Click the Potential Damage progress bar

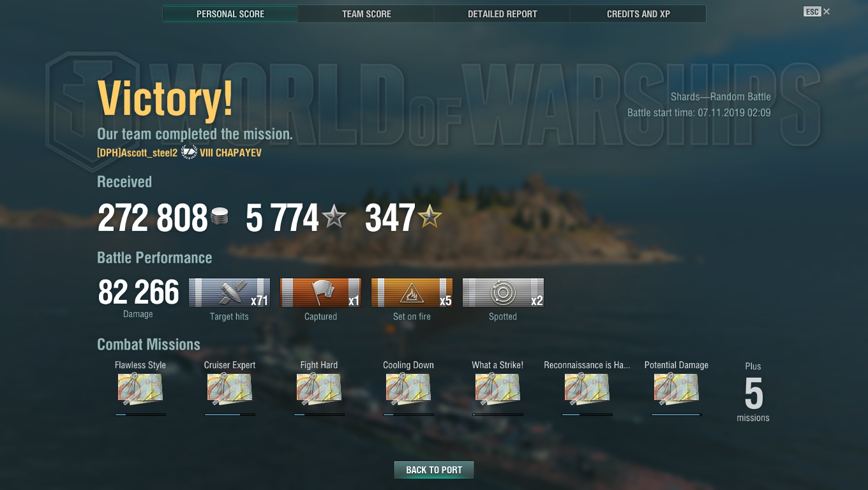(677, 415)
